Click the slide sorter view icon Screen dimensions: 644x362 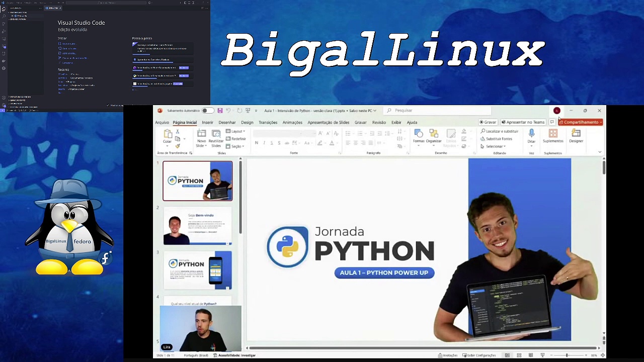pos(519,355)
